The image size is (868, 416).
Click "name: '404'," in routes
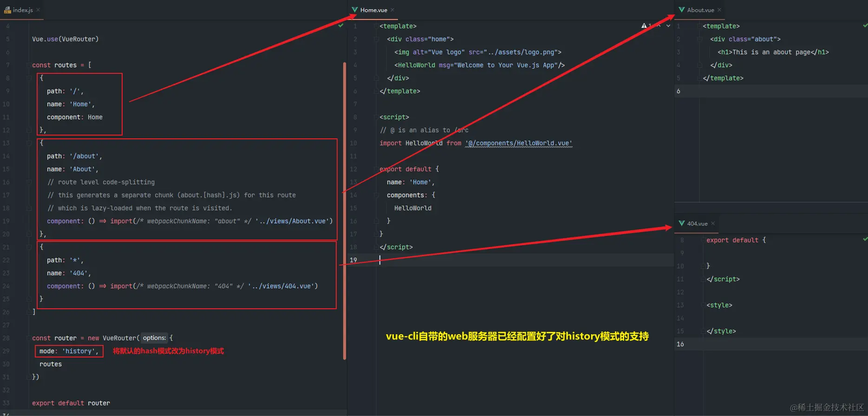(69, 273)
